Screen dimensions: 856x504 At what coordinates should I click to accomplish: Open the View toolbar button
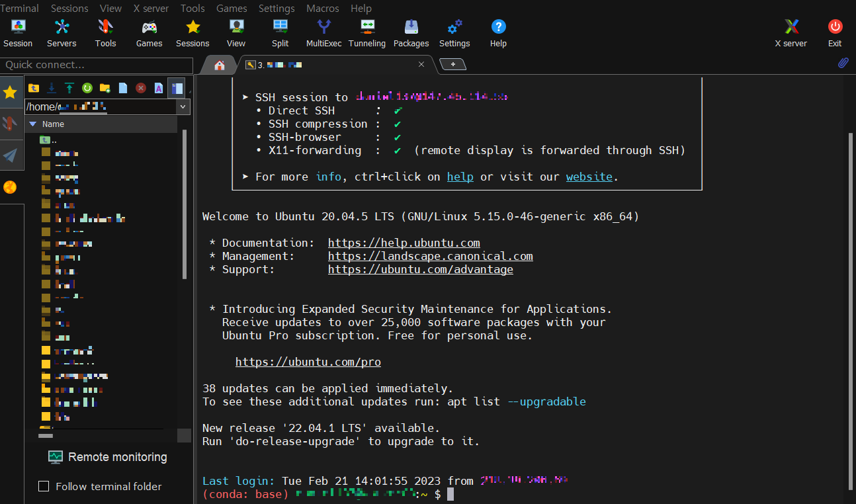(236, 33)
